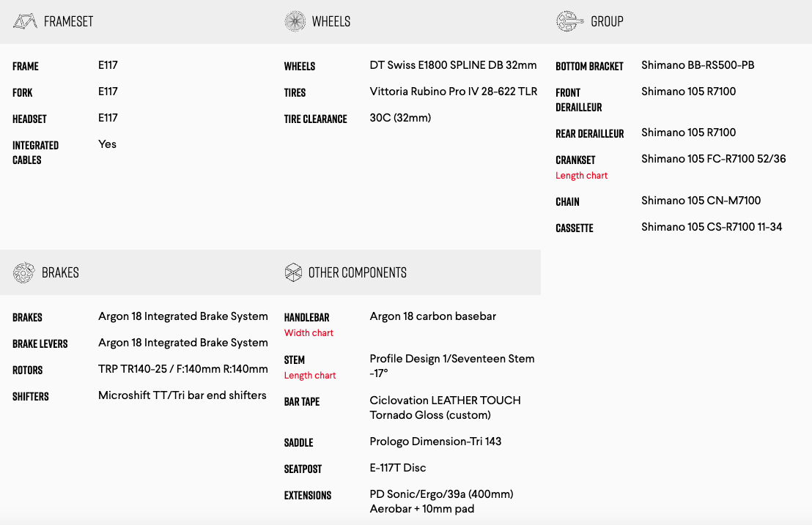Click the Brakes disc rotor icon
Viewport: 812px width, 525px height.
pyautogui.click(x=24, y=272)
